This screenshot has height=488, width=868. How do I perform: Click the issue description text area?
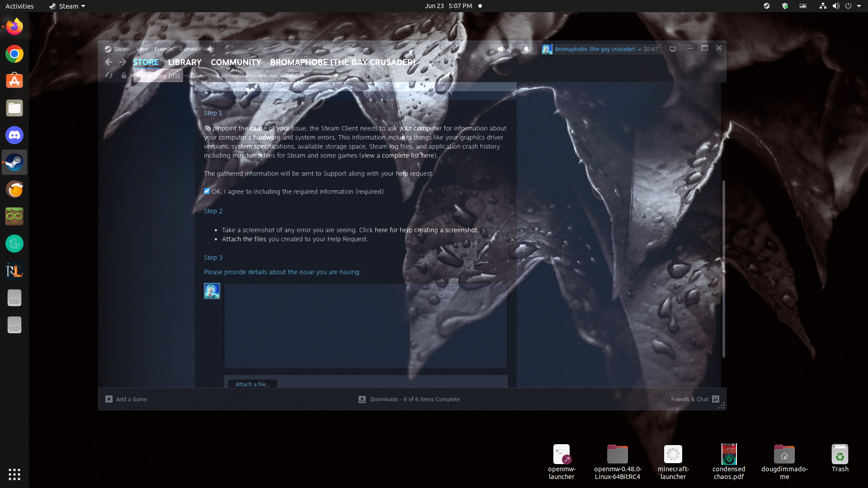click(x=365, y=325)
